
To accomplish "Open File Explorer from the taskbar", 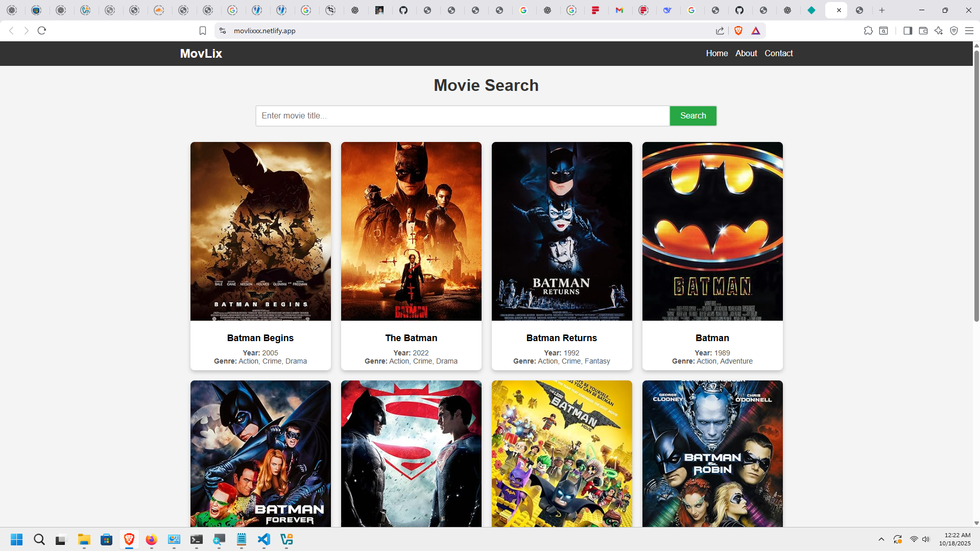I will (x=84, y=540).
